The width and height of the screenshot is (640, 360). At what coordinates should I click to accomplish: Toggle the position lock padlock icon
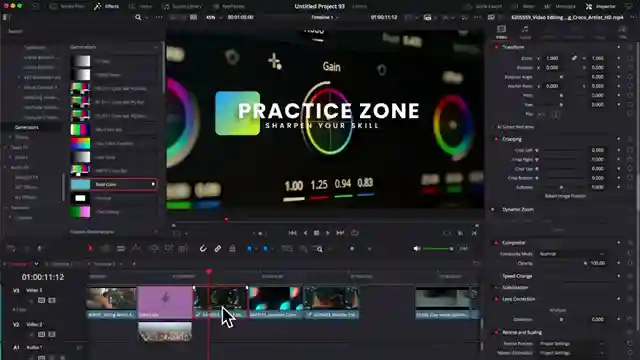[232, 249]
